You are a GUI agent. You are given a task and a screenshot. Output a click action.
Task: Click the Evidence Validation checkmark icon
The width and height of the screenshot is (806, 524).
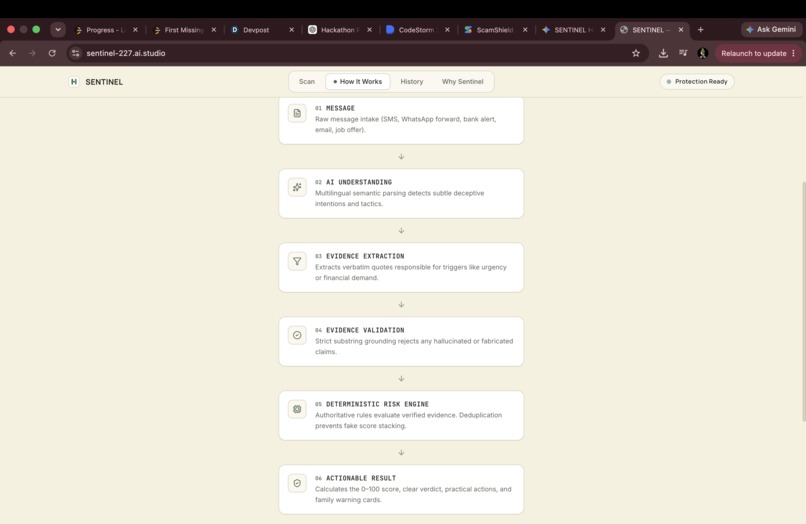297,335
